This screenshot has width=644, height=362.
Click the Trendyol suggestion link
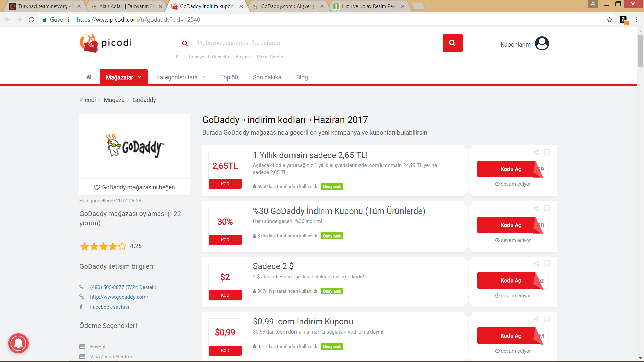[197, 57]
